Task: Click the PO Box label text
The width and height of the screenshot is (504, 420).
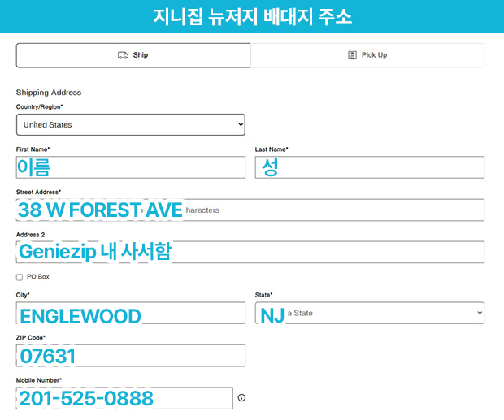Action: [x=38, y=277]
